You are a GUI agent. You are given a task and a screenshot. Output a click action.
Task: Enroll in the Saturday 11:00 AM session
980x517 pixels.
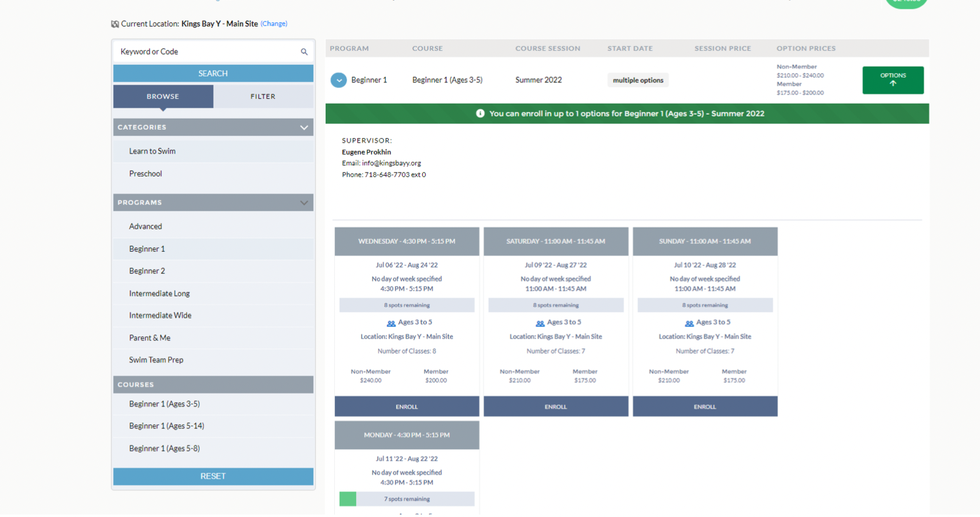coord(556,407)
